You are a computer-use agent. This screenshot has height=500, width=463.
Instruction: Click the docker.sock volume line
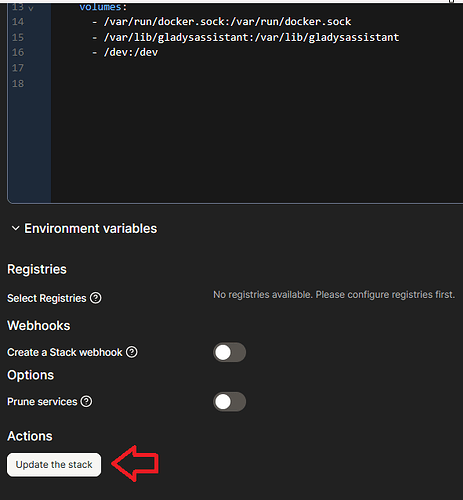pyautogui.click(x=222, y=22)
